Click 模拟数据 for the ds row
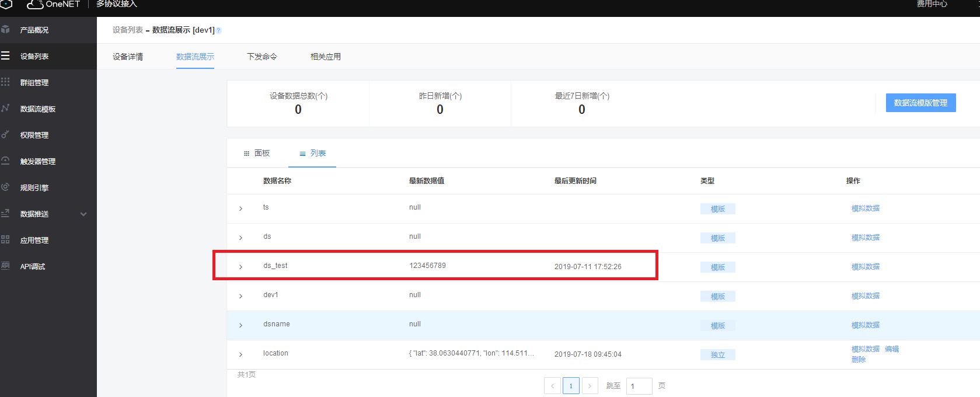The width and height of the screenshot is (980, 397). [866, 238]
